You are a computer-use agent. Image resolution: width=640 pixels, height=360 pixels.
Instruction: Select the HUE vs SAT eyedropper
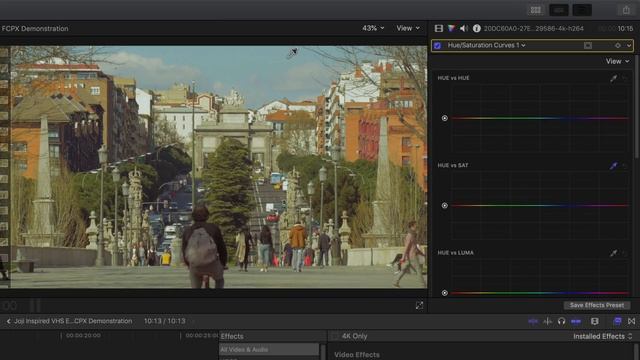[613, 165]
